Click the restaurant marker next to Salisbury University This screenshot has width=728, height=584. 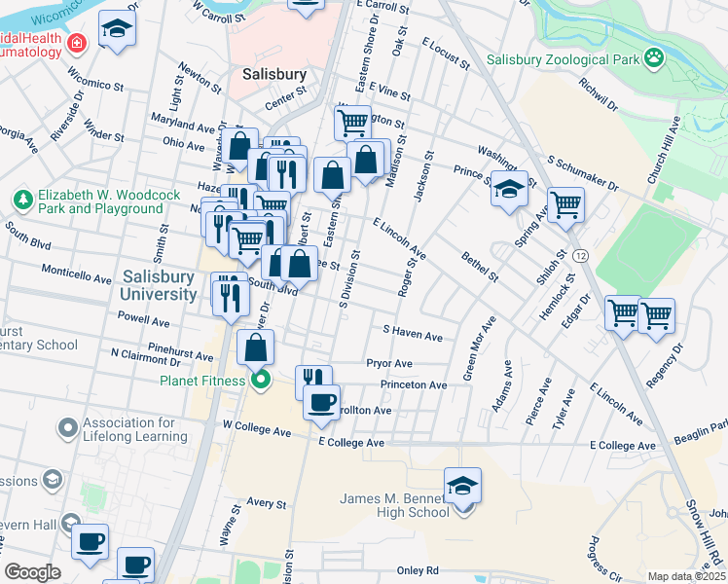point(231,301)
